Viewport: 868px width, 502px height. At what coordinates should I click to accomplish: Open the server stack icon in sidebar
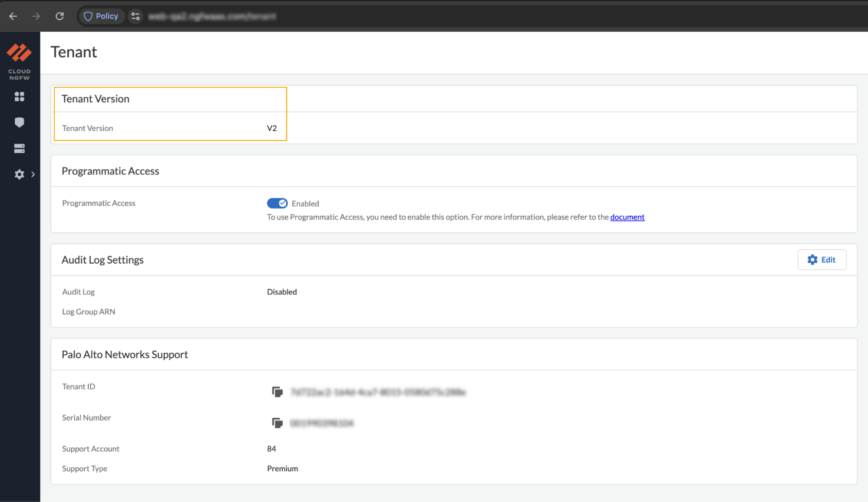pos(20,149)
